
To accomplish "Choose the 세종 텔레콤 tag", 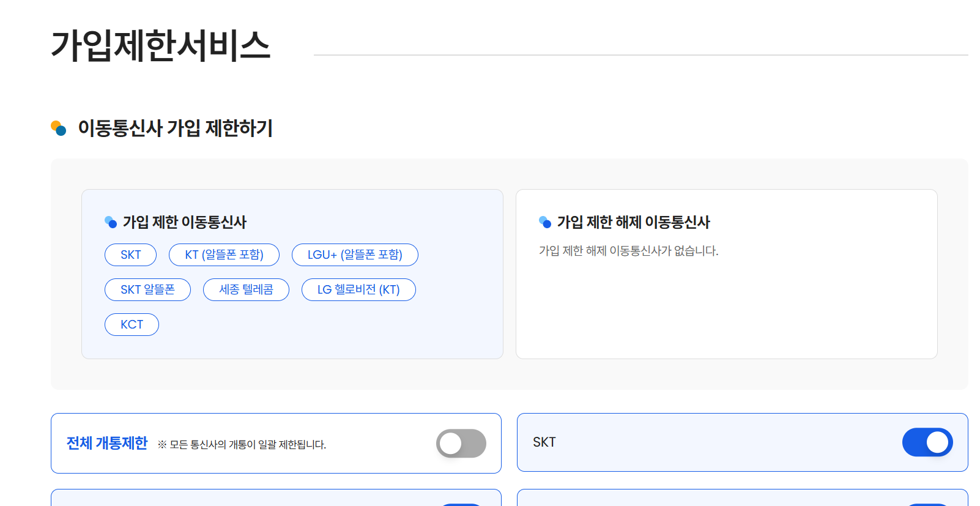I will coord(246,289).
